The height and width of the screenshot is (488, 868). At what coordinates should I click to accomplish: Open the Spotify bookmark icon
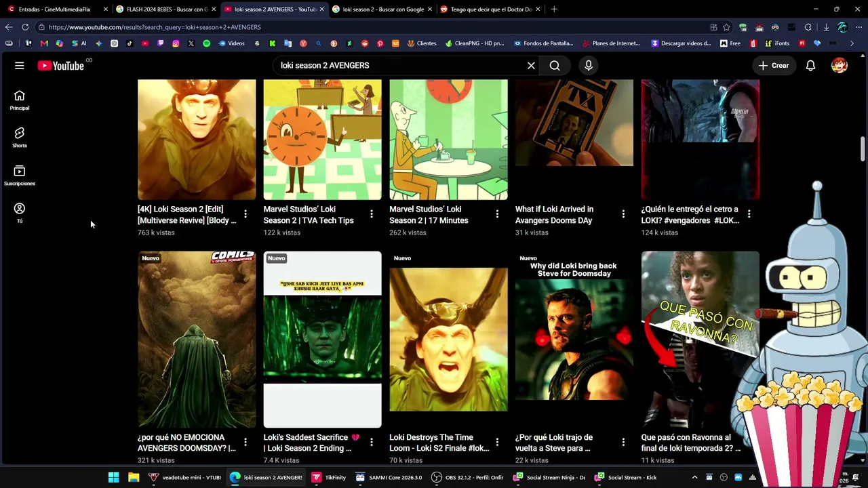pyautogui.click(x=206, y=43)
